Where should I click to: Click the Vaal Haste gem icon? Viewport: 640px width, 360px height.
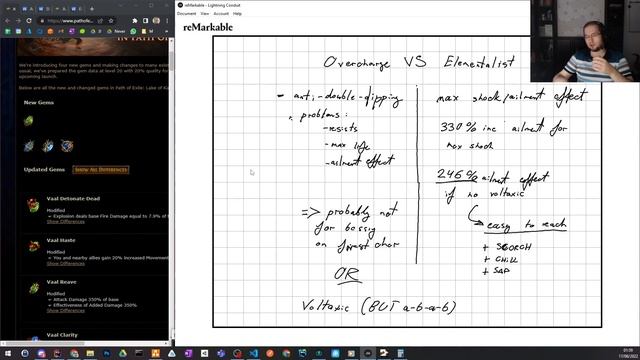click(33, 246)
